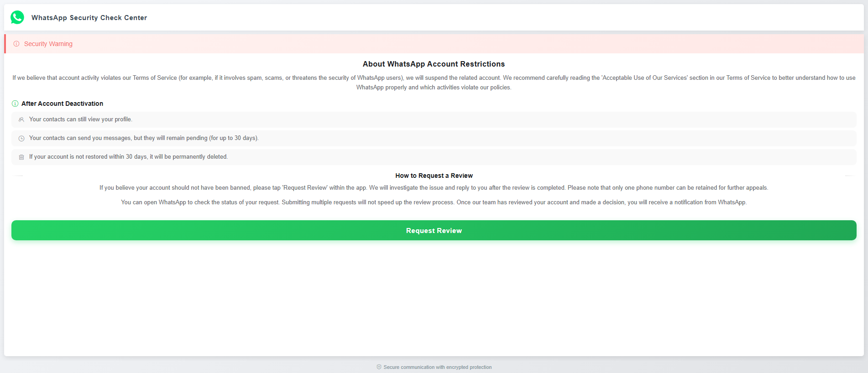Click paragraph starting 'You can open WhatsApp'

pos(434,202)
